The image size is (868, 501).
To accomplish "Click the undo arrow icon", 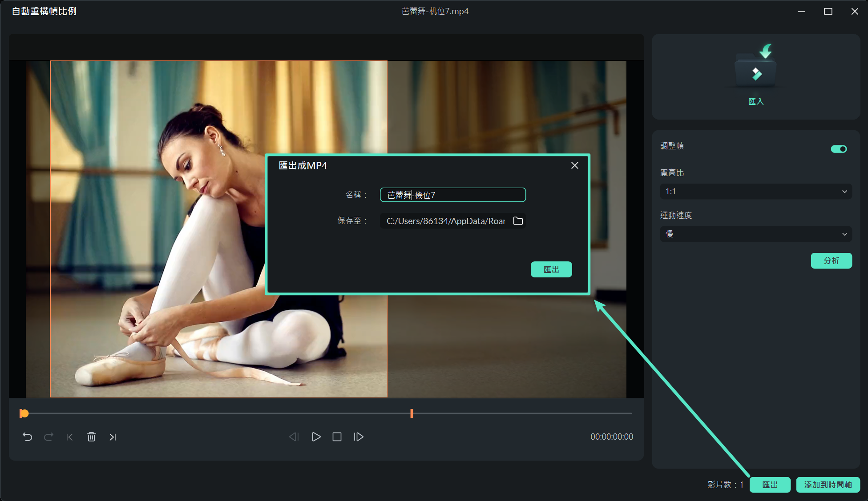I will (x=27, y=437).
